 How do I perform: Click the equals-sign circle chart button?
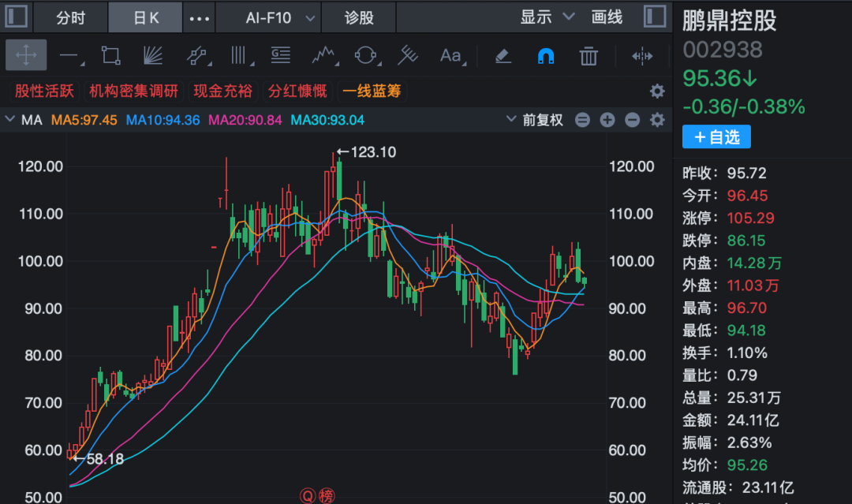pyautogui.click(x=582, y=119)
